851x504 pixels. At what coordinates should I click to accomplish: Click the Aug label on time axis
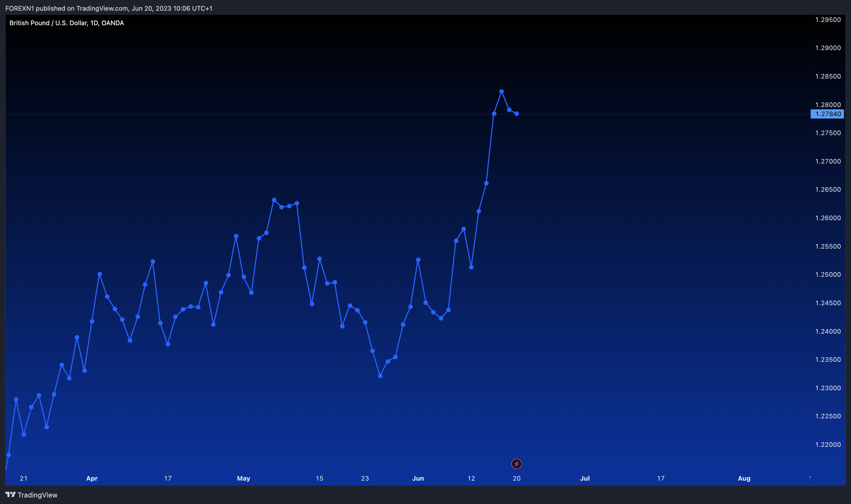744,478
